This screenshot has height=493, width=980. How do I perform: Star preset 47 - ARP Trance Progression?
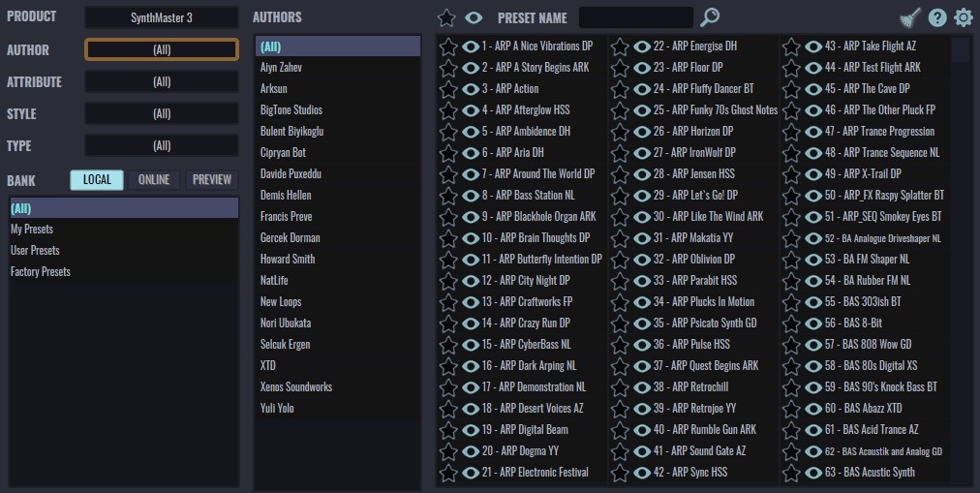pyautogui.click(x=790, y=132)
